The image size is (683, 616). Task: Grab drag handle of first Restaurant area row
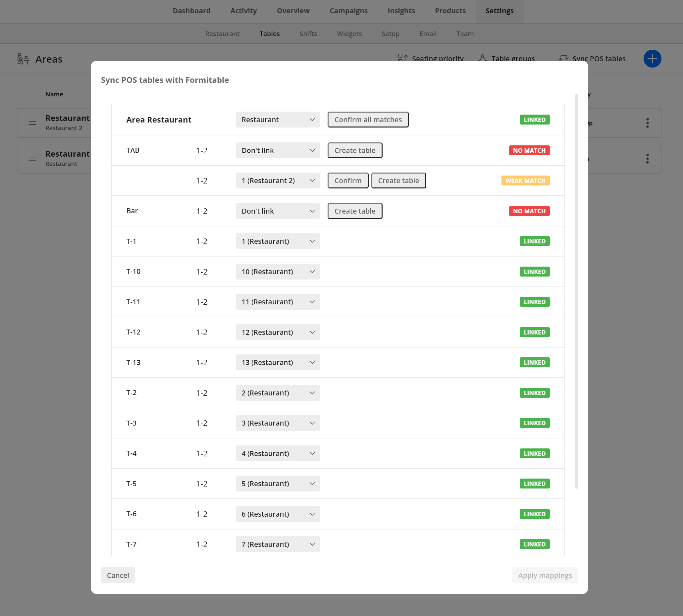pyautogui.click(x=32, y=123)
